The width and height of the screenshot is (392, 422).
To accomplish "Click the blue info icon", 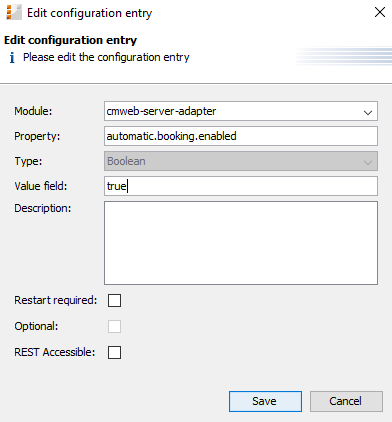I will [12, 58].
